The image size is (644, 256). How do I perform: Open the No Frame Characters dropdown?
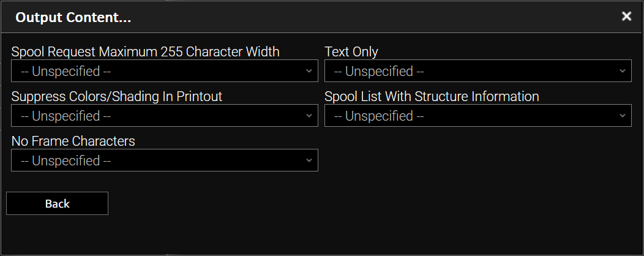(164, 160)
